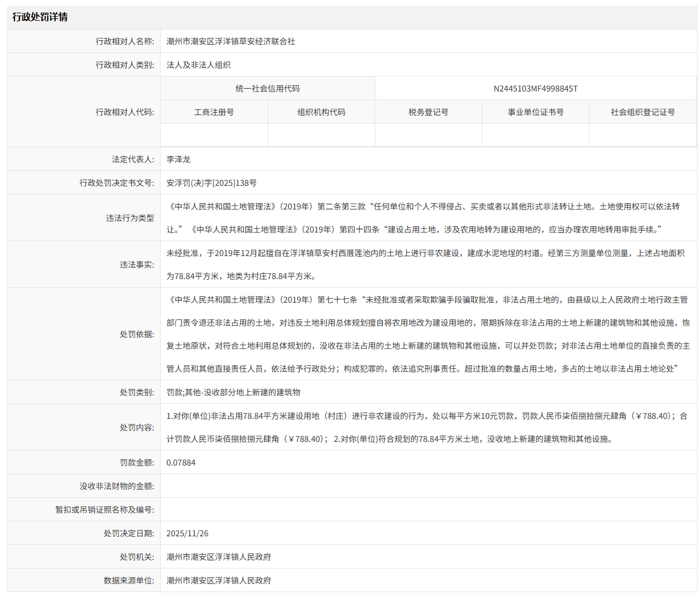Select the legal representative name 李泽龙
Screen dimensions: 700x599
(x=178, y=159)
